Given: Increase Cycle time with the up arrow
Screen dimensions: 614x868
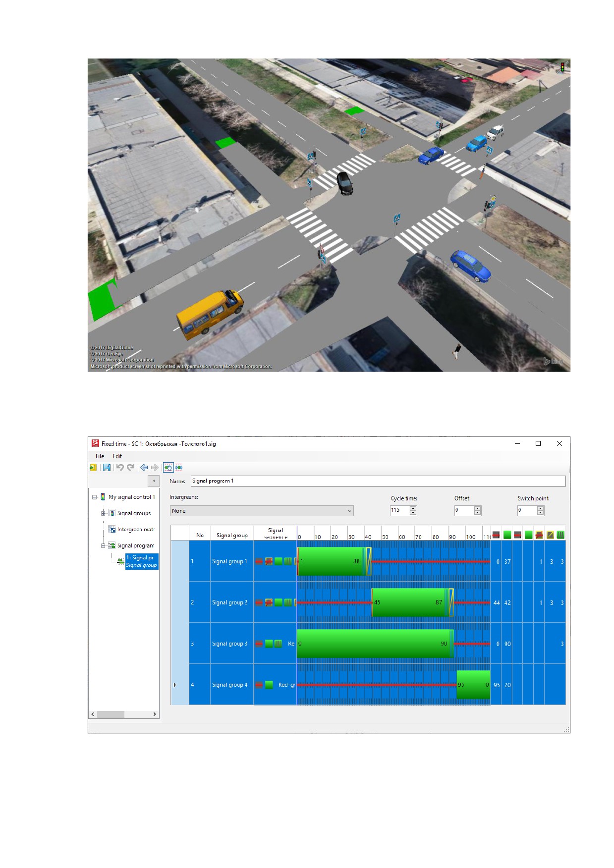Looking at the screenshot, I should pyautogui.click(x=413, y=508).
